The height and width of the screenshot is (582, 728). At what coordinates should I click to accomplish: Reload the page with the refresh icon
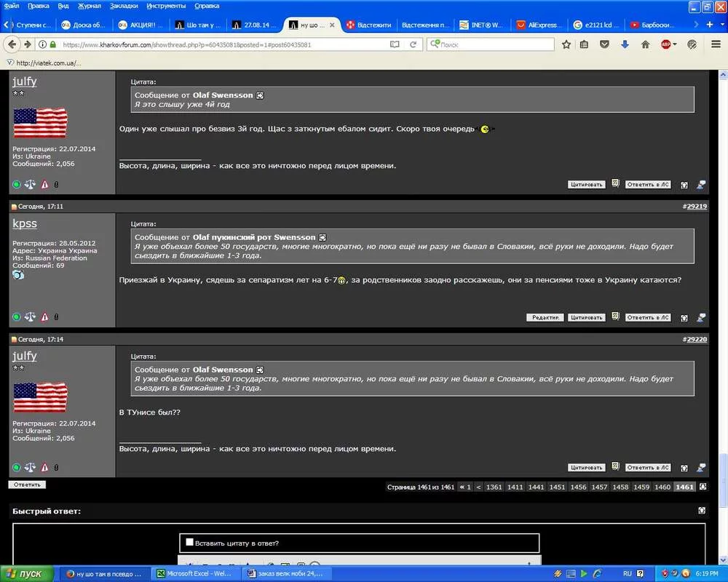coord(413,44)
